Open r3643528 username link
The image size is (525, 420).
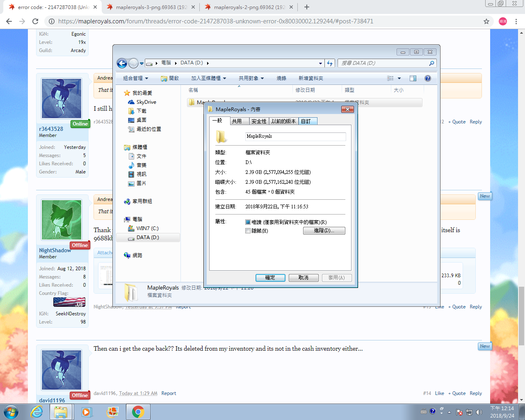click(51, 129)
